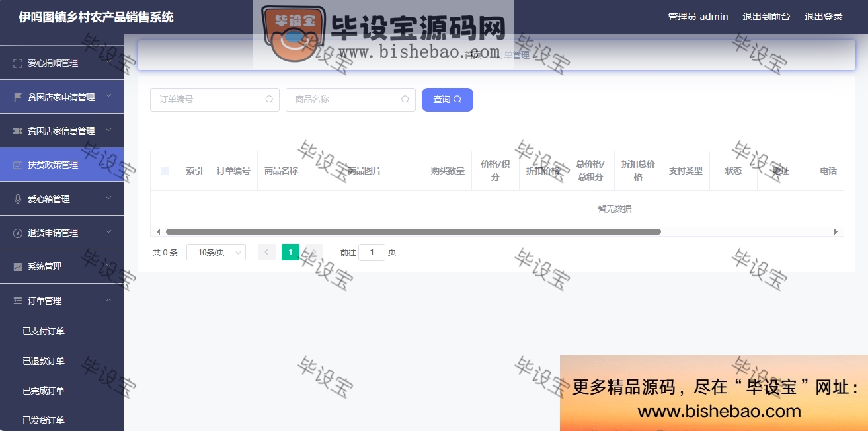Expand the 贫困店家信息管理 menu chevron

[109, 130]
